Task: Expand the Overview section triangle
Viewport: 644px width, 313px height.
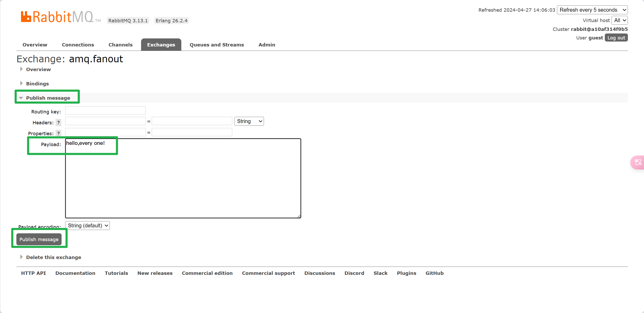Action: (21, 69)
